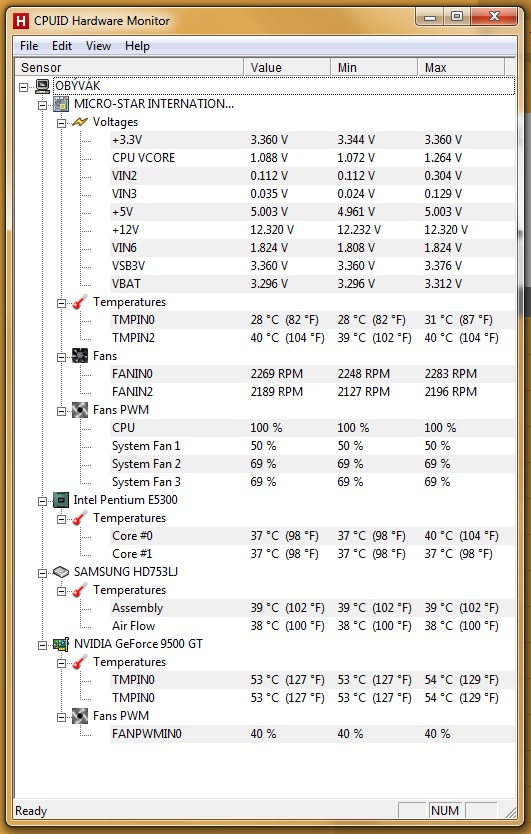Click the 2269 RPM value
The width and height of the screenshot is (531, 834).
pos(277,374)
